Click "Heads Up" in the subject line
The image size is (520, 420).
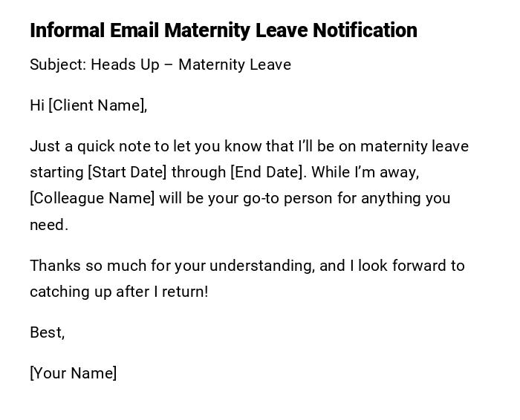[x=125, y=65]
